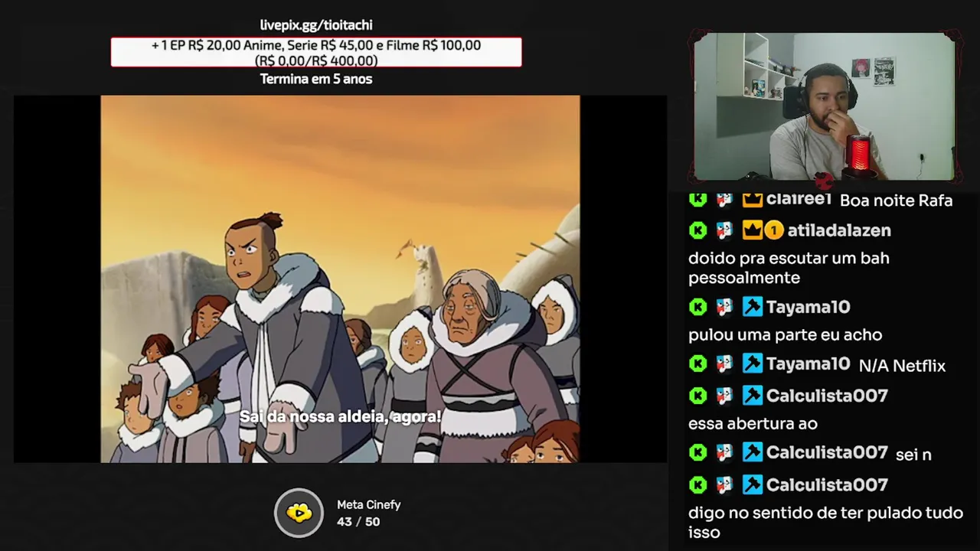Image resolution: width=980 pixels, height=551 pixels.
Task: Open the livepix.gg/tioitachi link
Action: (316, 25)
